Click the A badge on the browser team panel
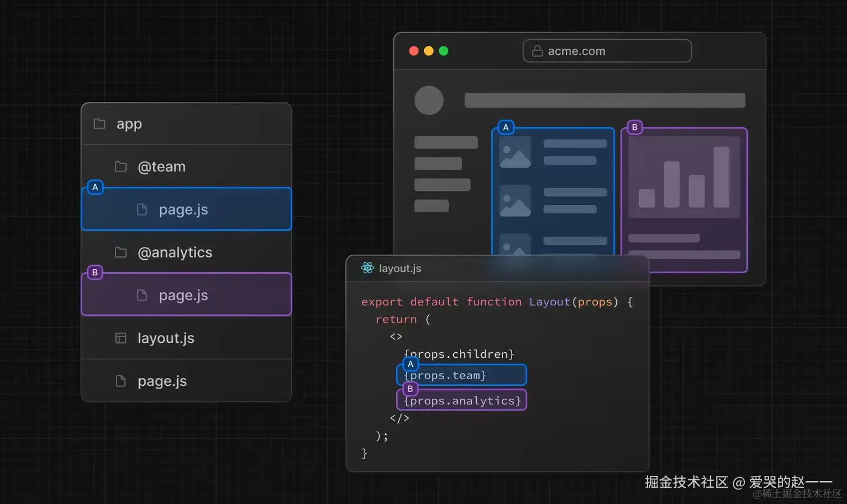This screenshot has height=504, width=847. tap(506, 127)
